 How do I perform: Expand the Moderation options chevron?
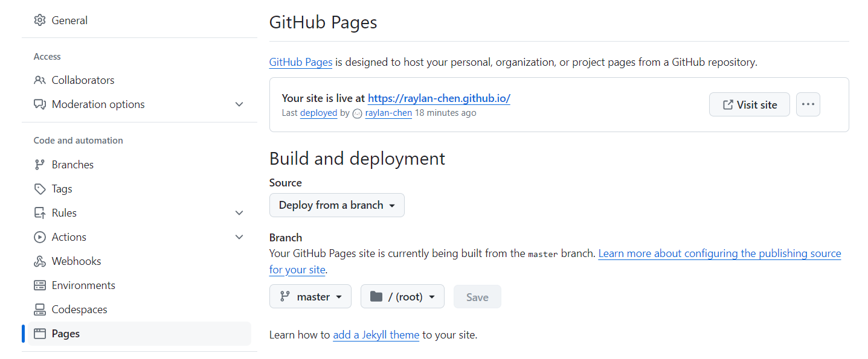click(x=239, y=104)
